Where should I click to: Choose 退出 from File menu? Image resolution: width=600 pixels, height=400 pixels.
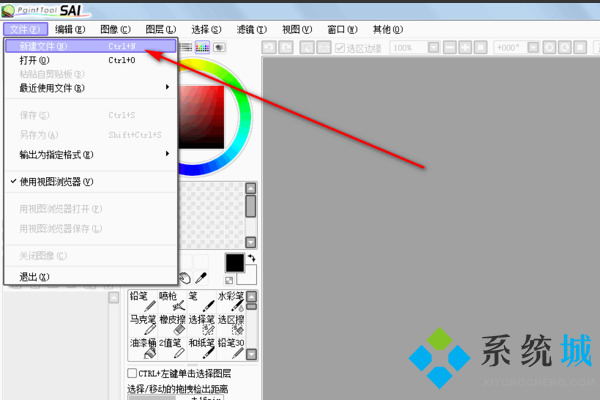pyautogui.click(x=91, y=276)
